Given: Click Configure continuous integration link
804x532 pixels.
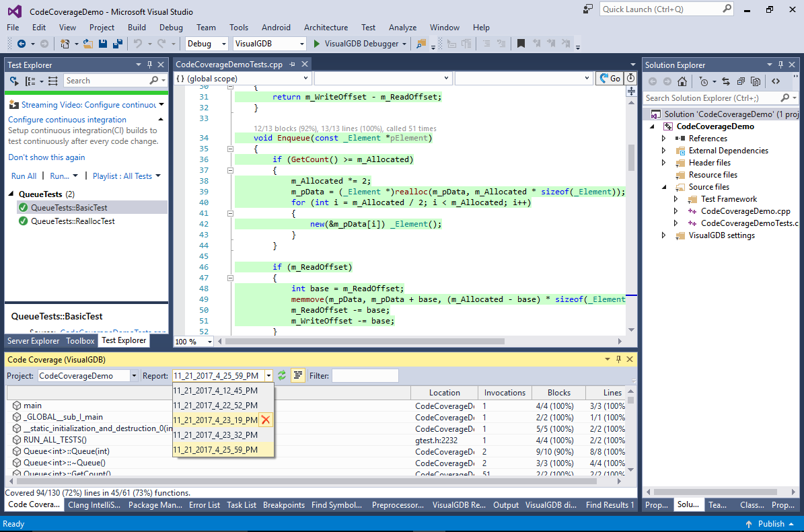Looking at the screenshot, I should tap(67, 120).
